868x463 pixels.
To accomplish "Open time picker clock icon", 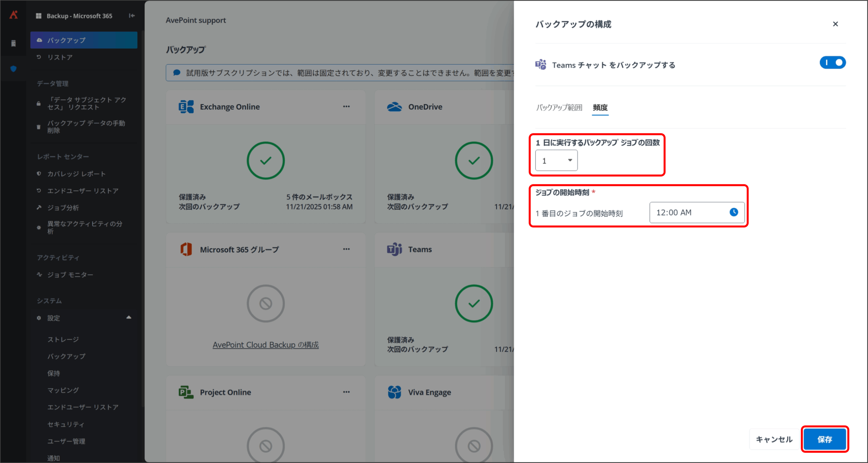I will 733,212.
